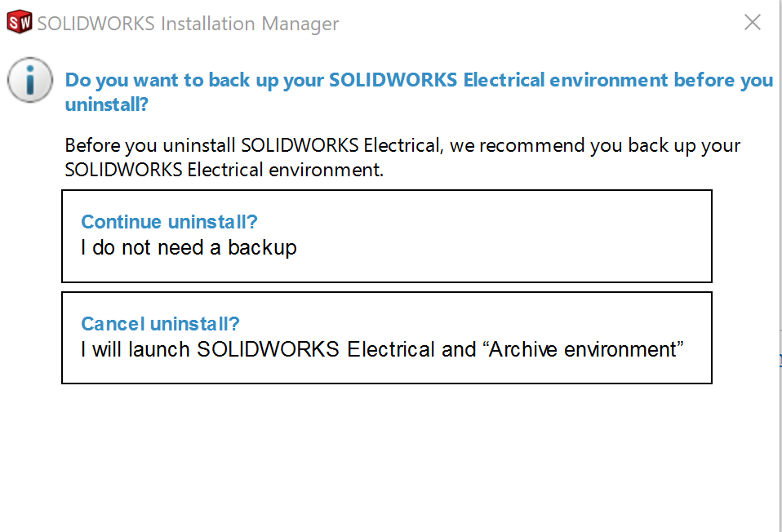Click the blue information circle icon
Viewport: 782px width, 532px height.
coord(30,80)
